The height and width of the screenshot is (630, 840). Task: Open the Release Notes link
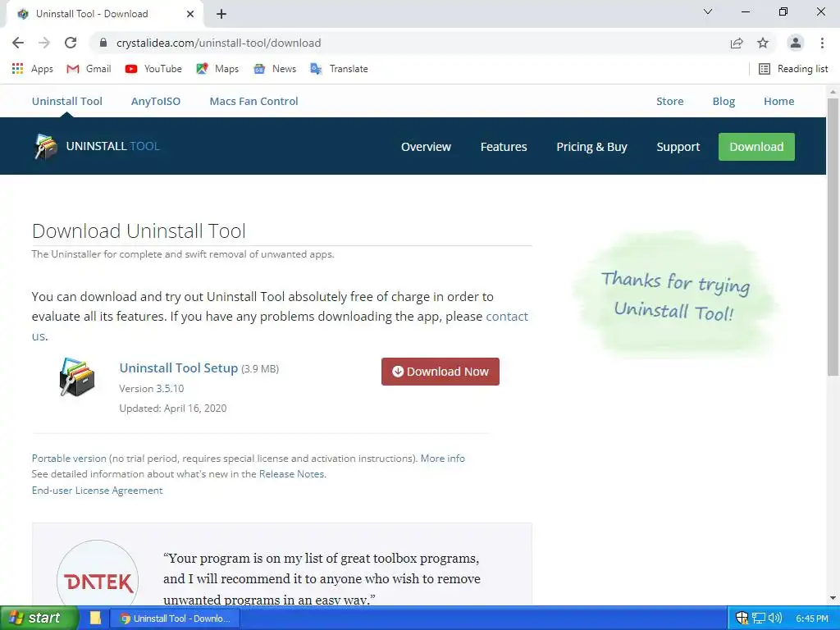click(292, 474)
